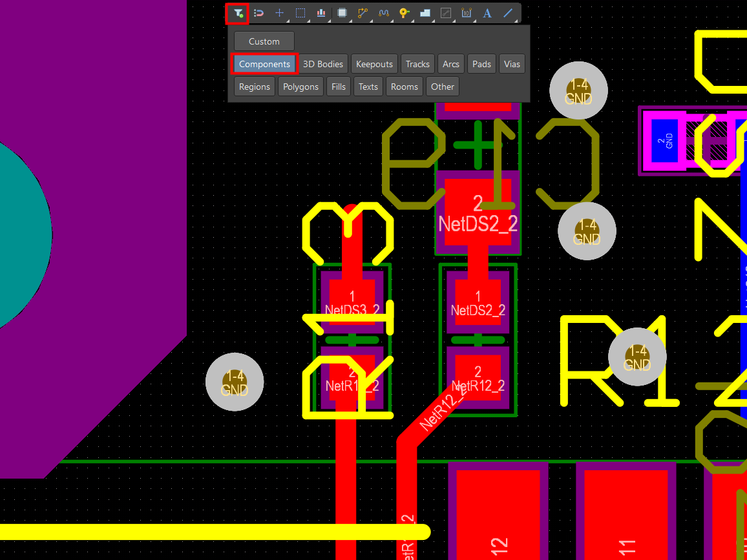Open the Place Line tool dropdown
Screen dimensions: 747x560
tap(509, 13)
